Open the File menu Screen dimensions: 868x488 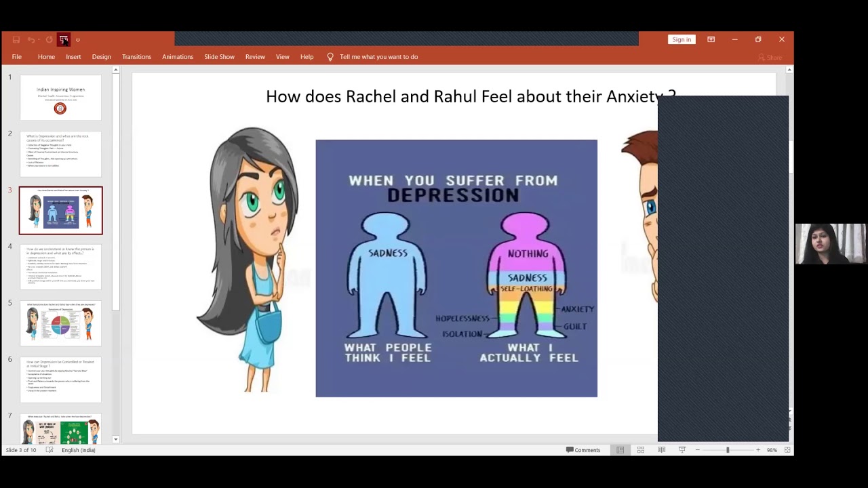click(x=17, y=57)
